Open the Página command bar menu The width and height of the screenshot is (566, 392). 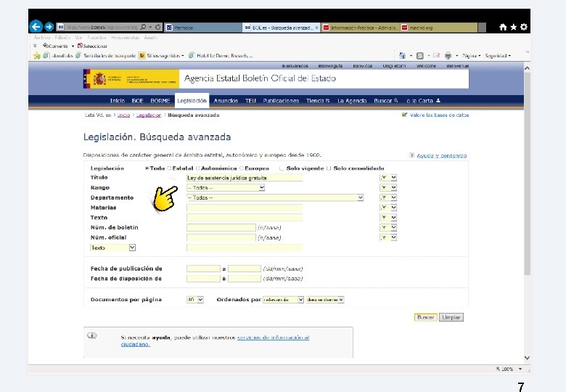coord(472,56)
